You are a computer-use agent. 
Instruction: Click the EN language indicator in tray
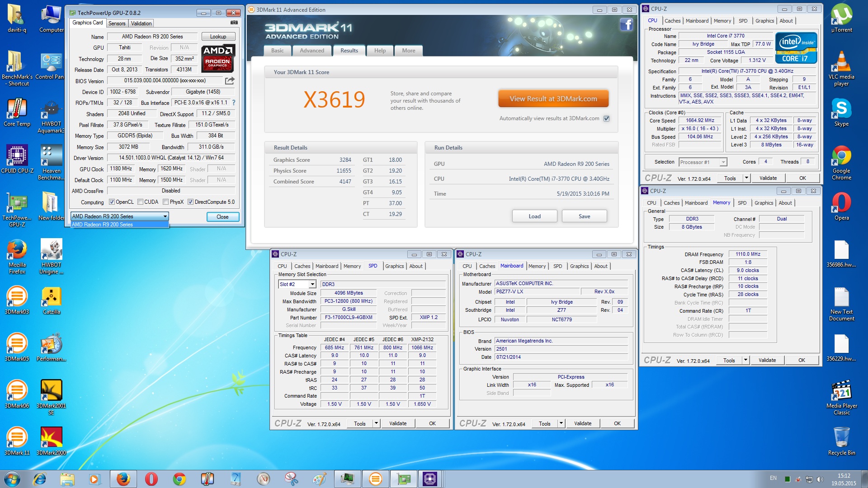[x=773, y=478]
